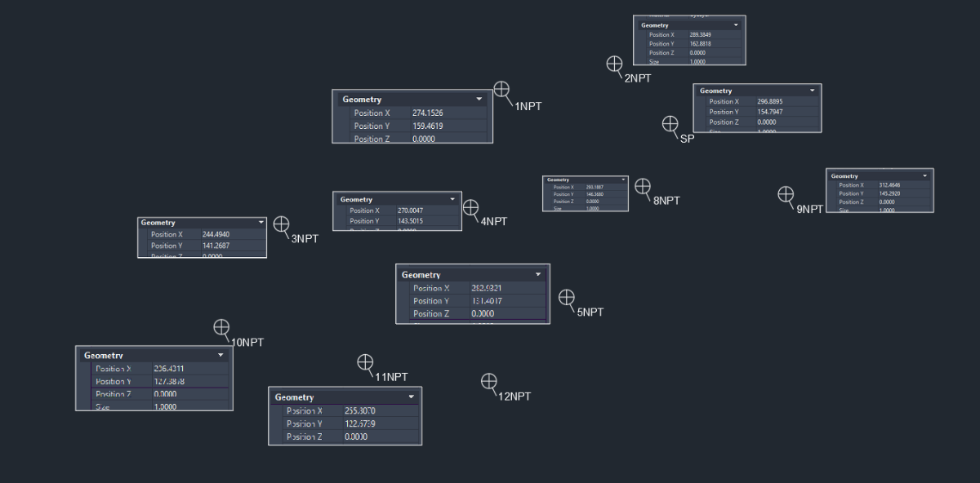Click the 8NPT text label
The width and height of the screenshot is (980, 483).
pos(666,201)
